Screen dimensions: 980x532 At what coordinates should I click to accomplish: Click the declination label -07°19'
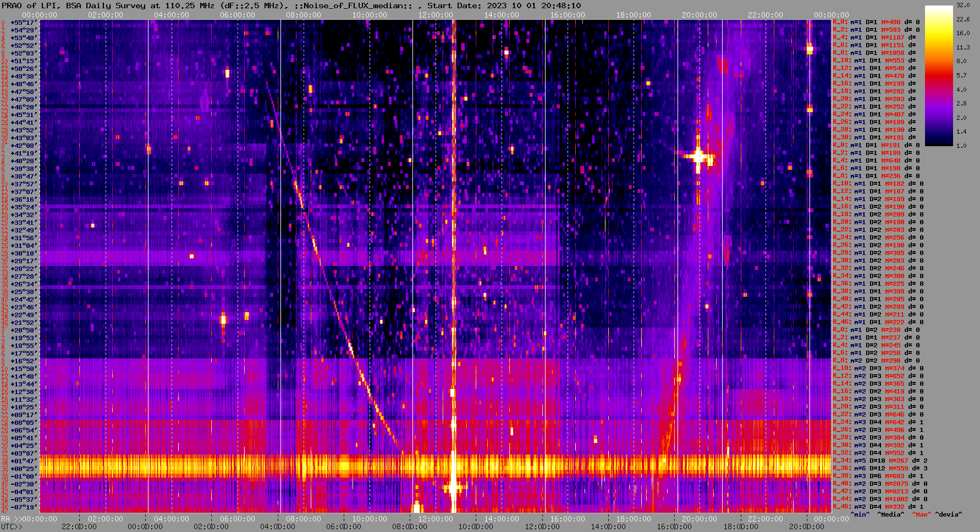click(x=23, y=507)
